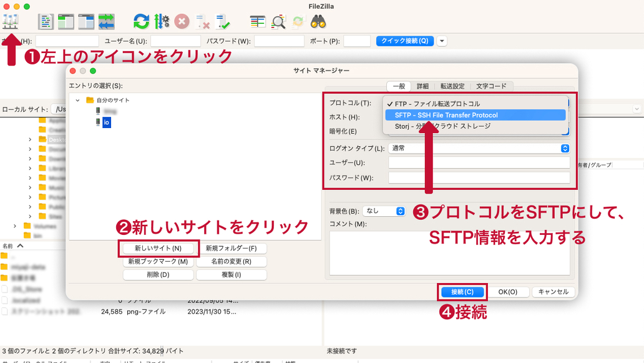The image size is (644, 363).
Task: Click the magnifier icon in the toolbar
Action: pos(278,22)
